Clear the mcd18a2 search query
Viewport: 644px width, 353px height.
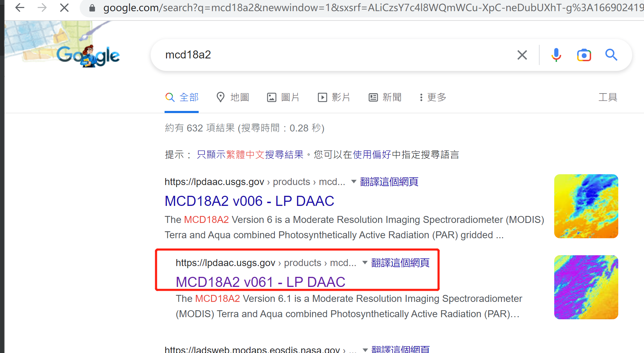(522, 55)
